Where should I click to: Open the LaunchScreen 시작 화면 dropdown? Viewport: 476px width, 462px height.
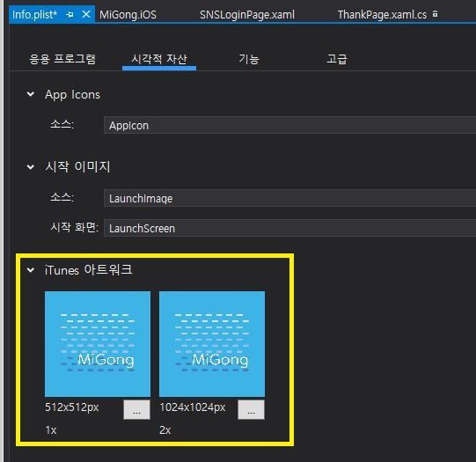(289, 228)
